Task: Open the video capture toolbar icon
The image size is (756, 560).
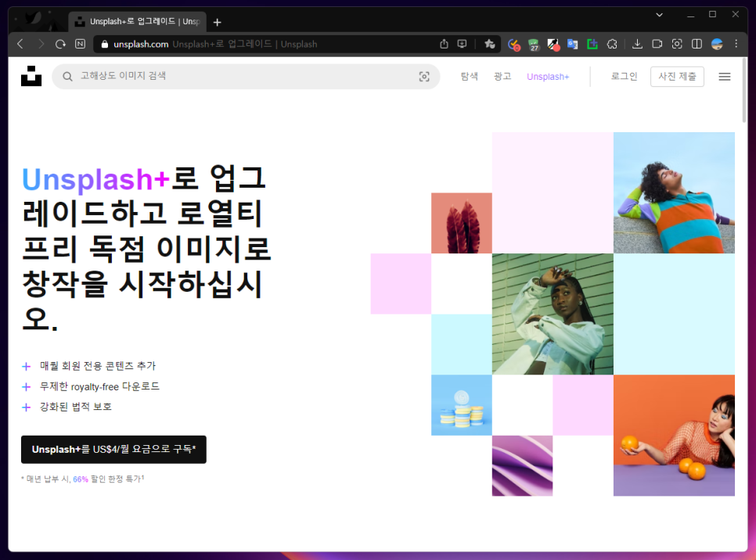Action: [x=657, y=44]
